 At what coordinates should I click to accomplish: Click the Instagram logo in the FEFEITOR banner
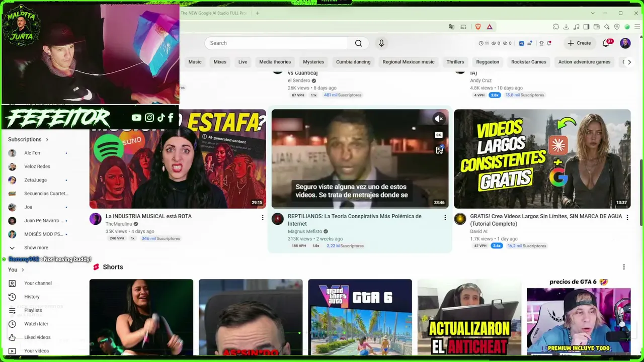click(149, 118)
